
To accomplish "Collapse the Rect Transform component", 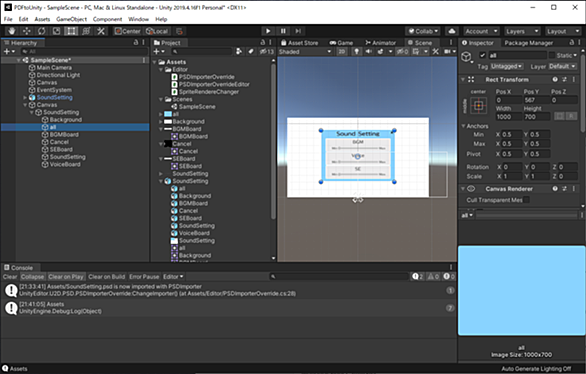I will pyautogui.click(x=463, y=80).
